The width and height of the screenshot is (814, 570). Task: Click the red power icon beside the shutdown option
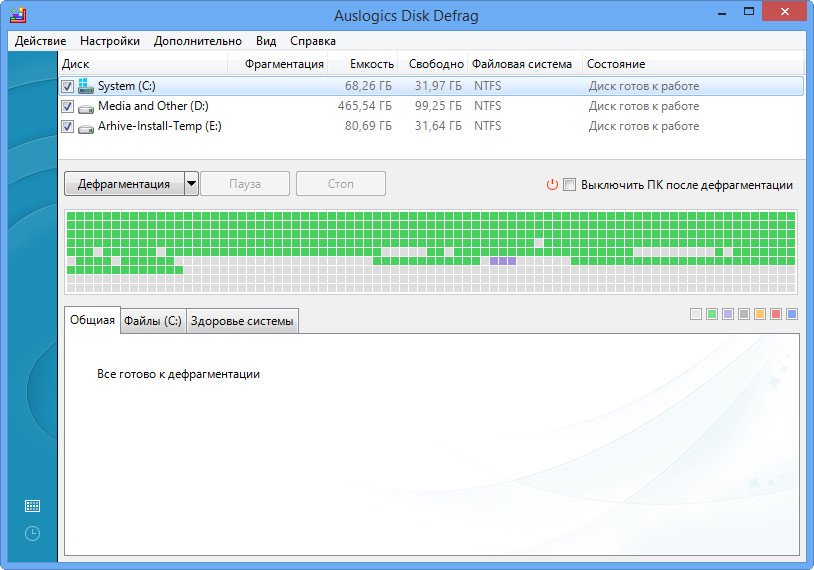[551, 185]
